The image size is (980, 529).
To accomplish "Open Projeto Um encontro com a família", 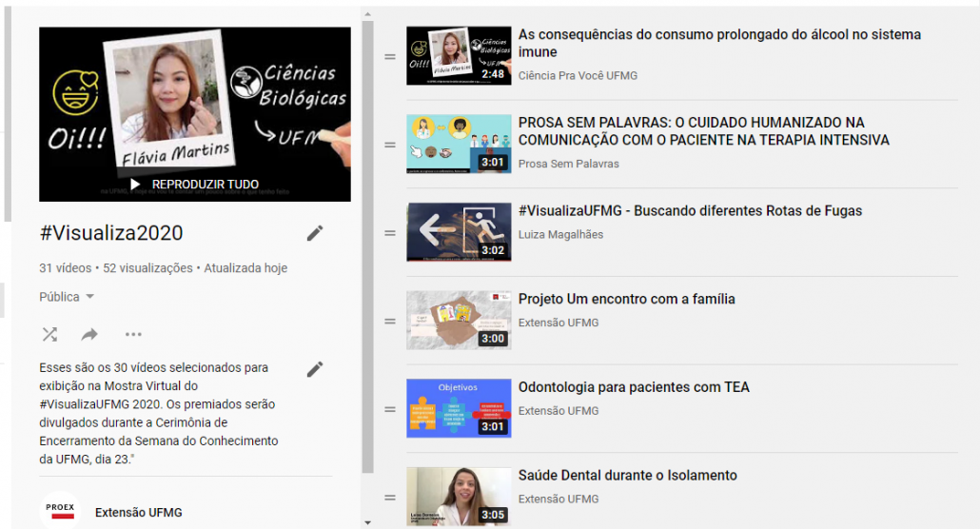I will pyautogui.click(x=627, y=300).
